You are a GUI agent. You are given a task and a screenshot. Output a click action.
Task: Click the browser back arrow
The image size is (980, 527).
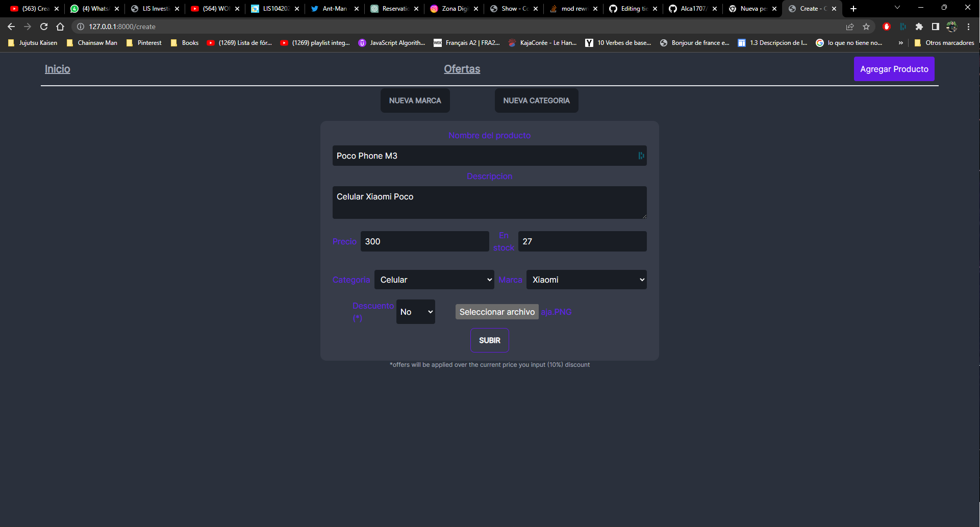point(10,26)
